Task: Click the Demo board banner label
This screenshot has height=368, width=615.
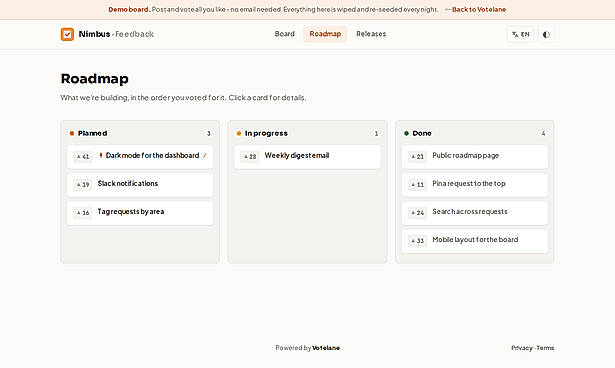Action: [129, 9]
